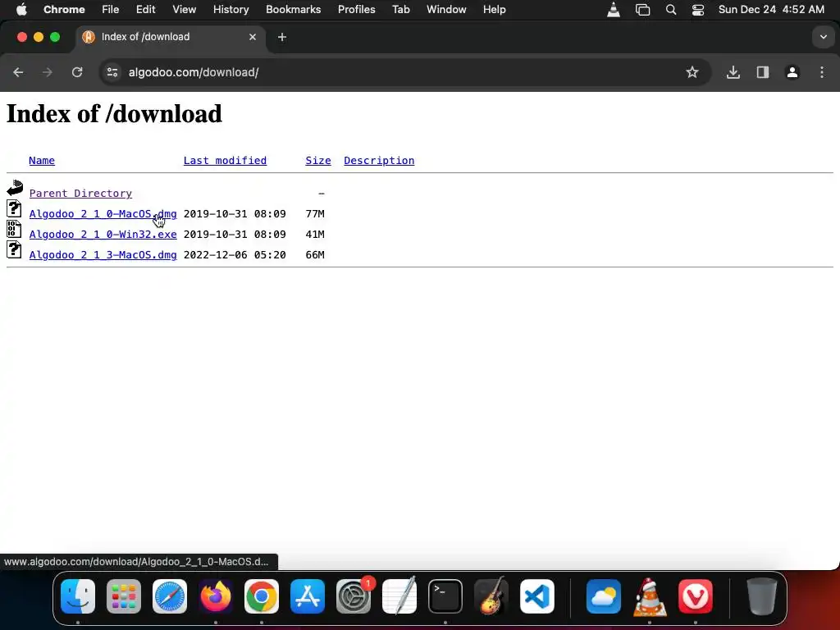The height and width of the screenshot is (630, 840).
Task: Open the File menu
Action: [x=111, y=10]
